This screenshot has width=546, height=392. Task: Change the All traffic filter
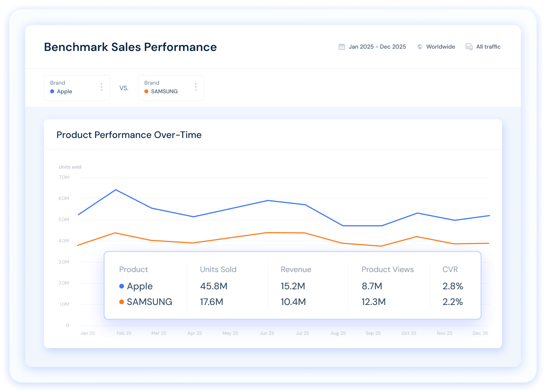483,47
